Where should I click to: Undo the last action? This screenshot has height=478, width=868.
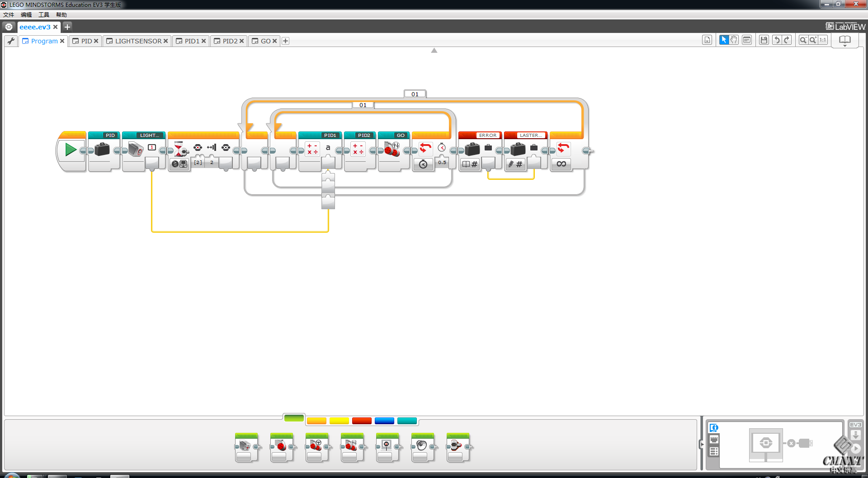[x=777, y=40]
